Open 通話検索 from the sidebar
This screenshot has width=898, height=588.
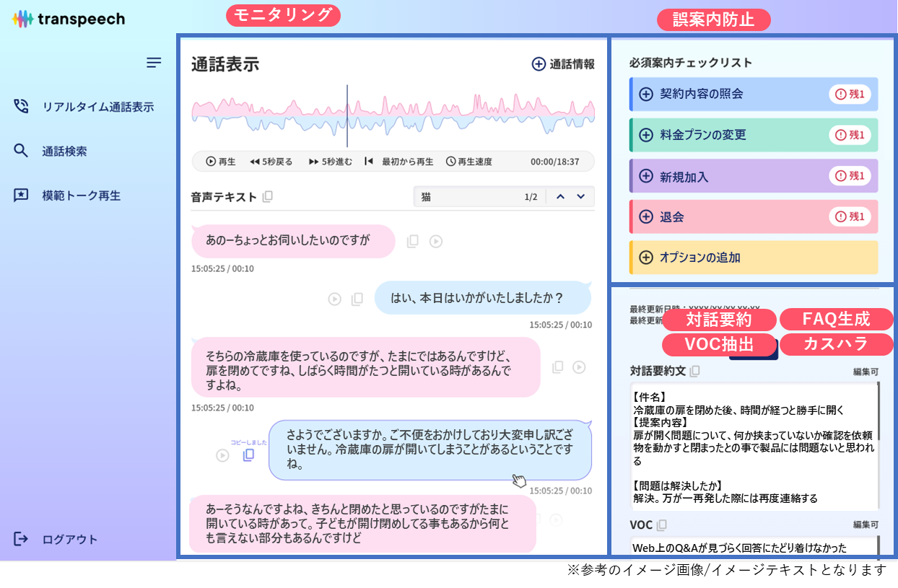click(79, 151)
